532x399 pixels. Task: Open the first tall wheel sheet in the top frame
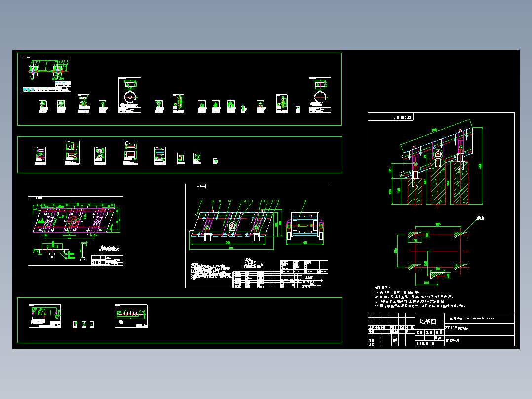[x=130, y=95]
